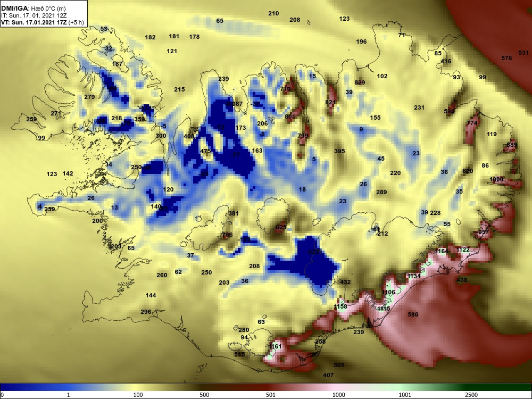Click the map value '71'
The width and height of the screenshot is (532, 399).
pyautogui.click(x=402, y=35)
